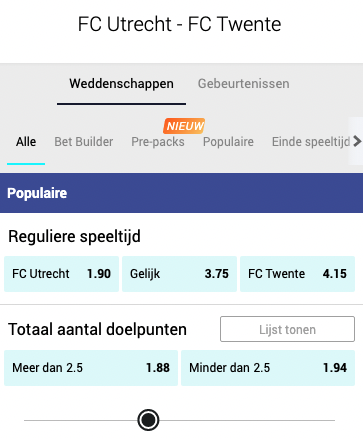
Task: Choose the Populaire filter in the category bar
Action: pos(228,142)
